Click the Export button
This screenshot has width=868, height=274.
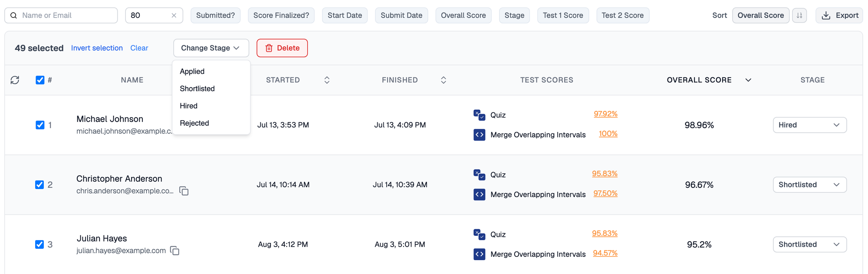[x=839, y=16]
